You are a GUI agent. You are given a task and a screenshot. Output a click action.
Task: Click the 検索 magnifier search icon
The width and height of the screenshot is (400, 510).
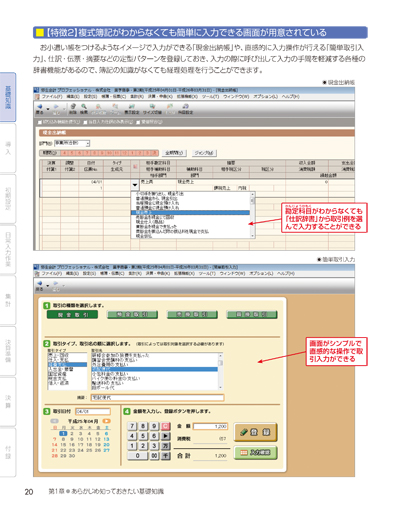[x=84, y=108]
